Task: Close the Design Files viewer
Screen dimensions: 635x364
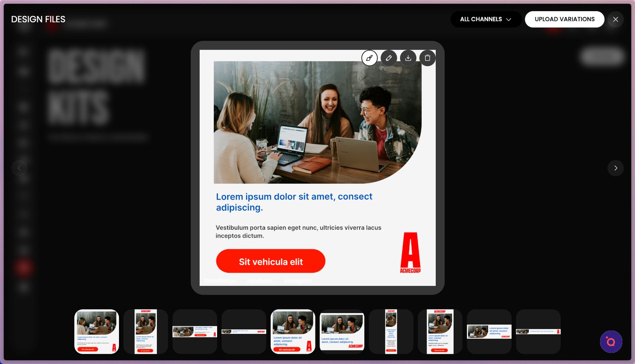Action: pos(615,19)
